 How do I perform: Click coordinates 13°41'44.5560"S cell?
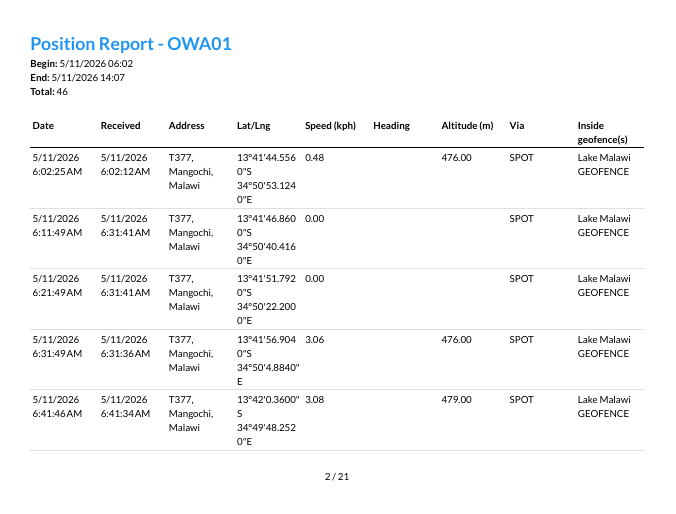point(266,179)
